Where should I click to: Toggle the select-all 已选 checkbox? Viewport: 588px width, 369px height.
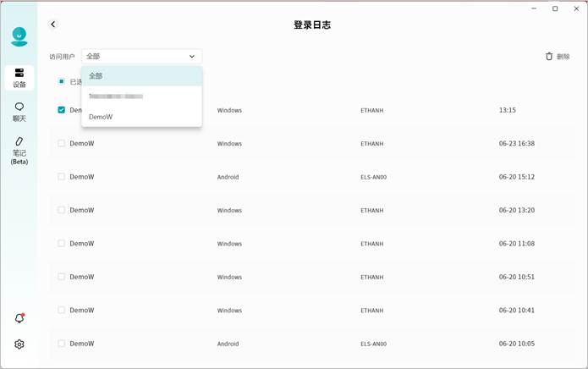pos(61,81)
